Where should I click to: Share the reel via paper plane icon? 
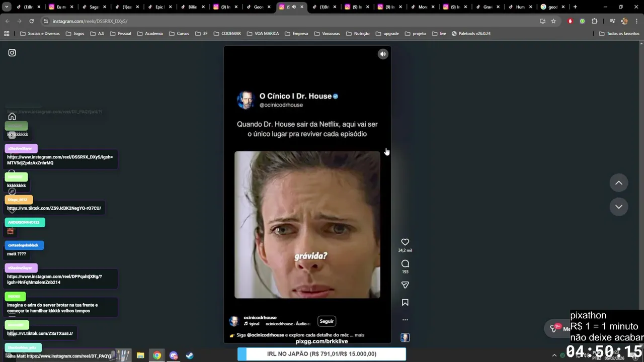405,285
